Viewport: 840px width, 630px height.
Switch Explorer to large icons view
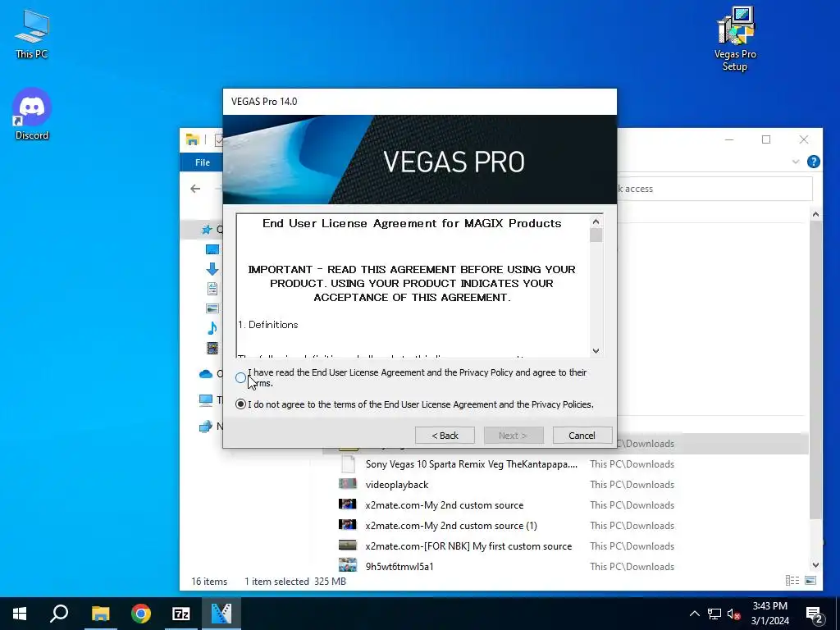(810, 580)
